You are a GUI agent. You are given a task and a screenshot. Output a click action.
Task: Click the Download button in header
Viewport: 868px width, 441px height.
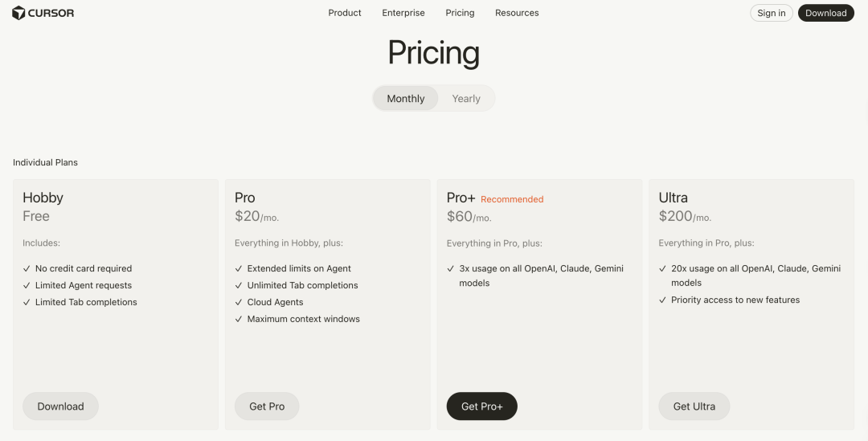825,13
